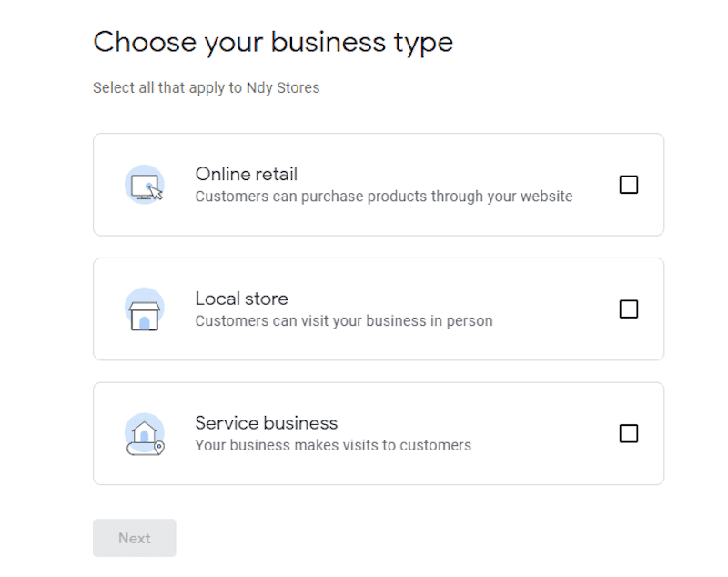Click the Your business makes visits text
Viewport: 728px width, 577px height.
(x=333, y=445)
